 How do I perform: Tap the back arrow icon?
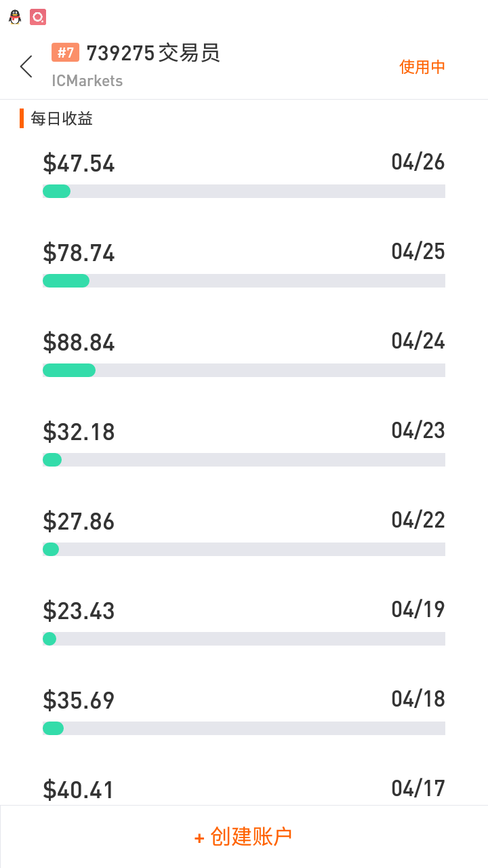(26, 66)
